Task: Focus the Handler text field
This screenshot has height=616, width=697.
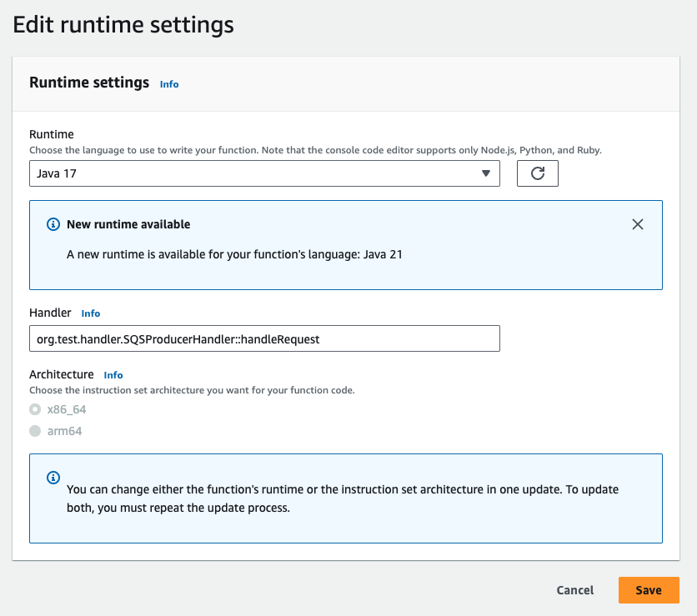Action: pos(264,338)
